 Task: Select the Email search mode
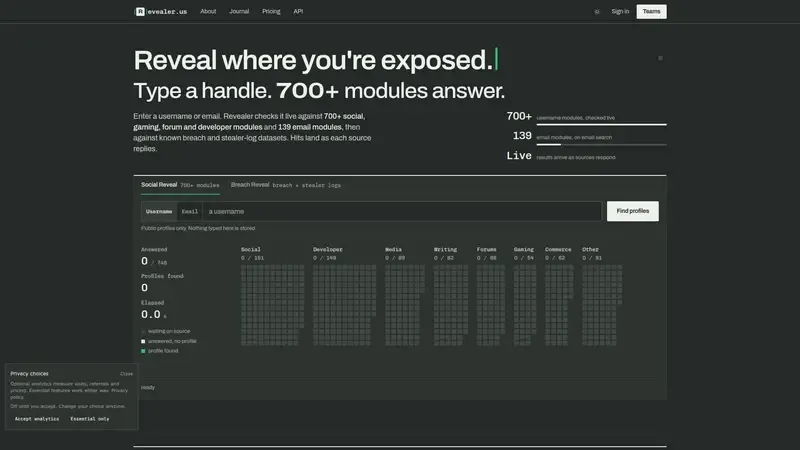pos(190,211)
